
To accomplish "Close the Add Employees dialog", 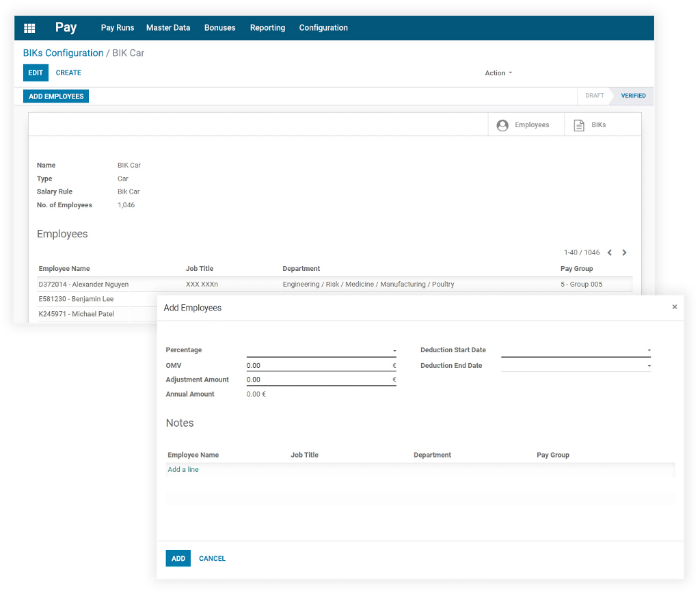I will pyautogui.click(x=675, y=307).
